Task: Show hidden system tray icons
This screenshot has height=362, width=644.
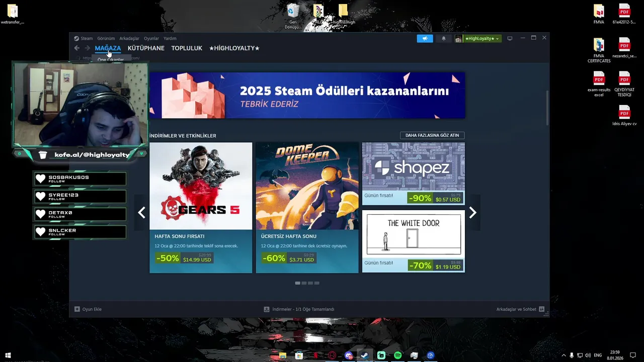Action: point(563,355)
